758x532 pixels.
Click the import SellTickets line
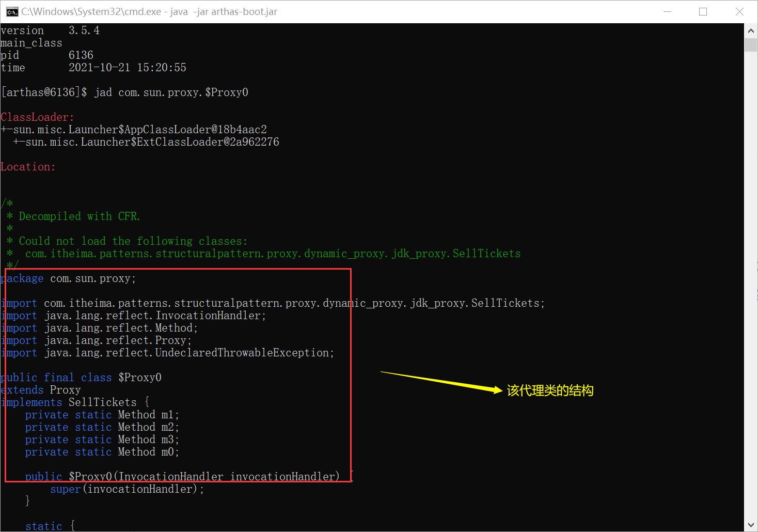pos(273,303)
